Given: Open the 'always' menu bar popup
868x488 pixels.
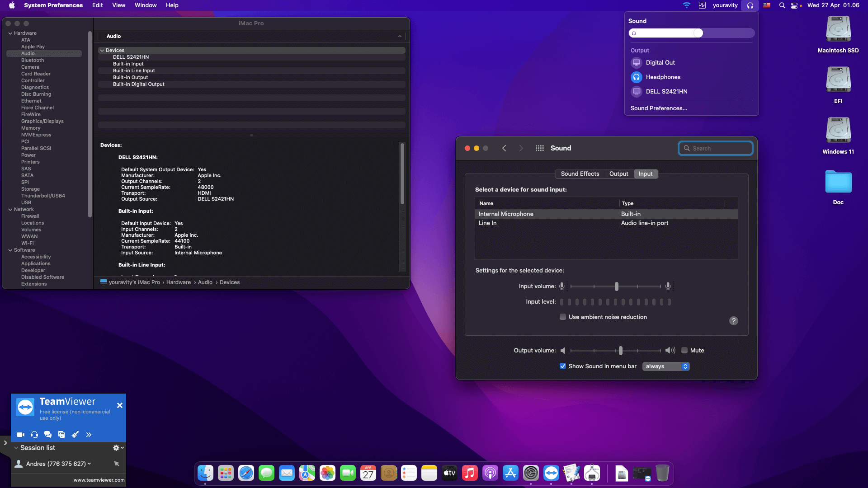Looking at the screenshot, I should (x=666, y=366).
